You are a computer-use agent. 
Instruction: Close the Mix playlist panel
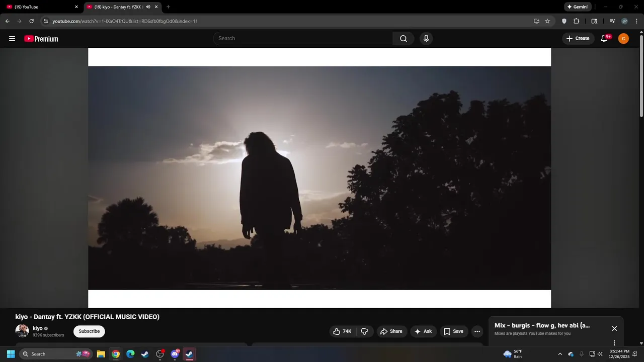click(x=614, y=328)
